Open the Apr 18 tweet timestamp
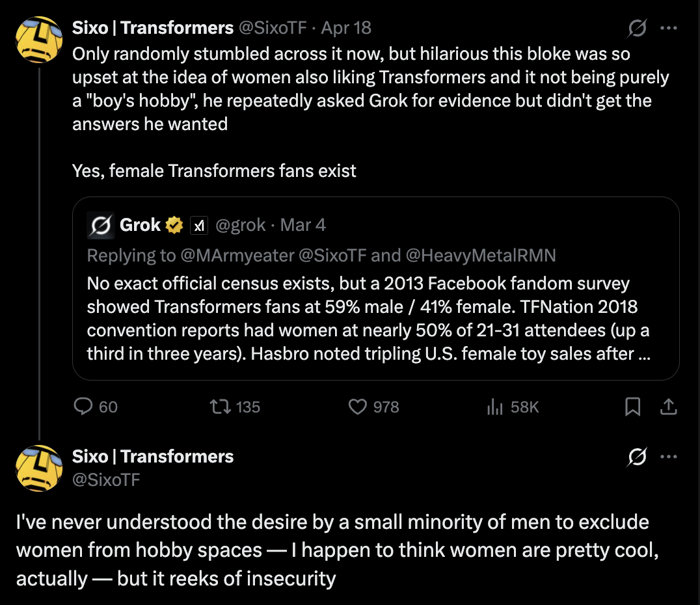 [346, 28]
